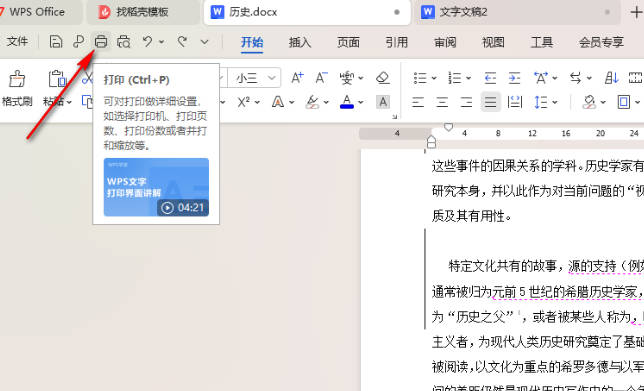Switch to the 页面 ribbon tab

[x=348, y=42]
